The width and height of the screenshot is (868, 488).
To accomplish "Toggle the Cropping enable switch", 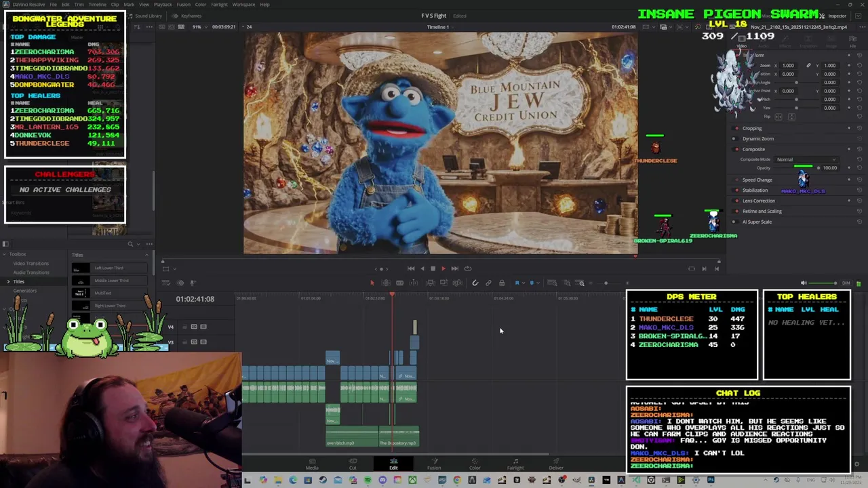I will [736, 128].
